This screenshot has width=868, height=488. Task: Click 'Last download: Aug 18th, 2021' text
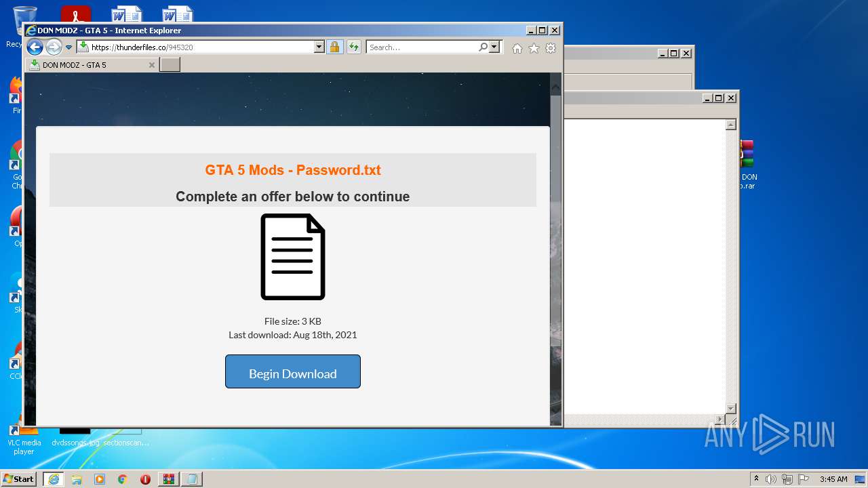pyautogui.click(x=293, y=335)
